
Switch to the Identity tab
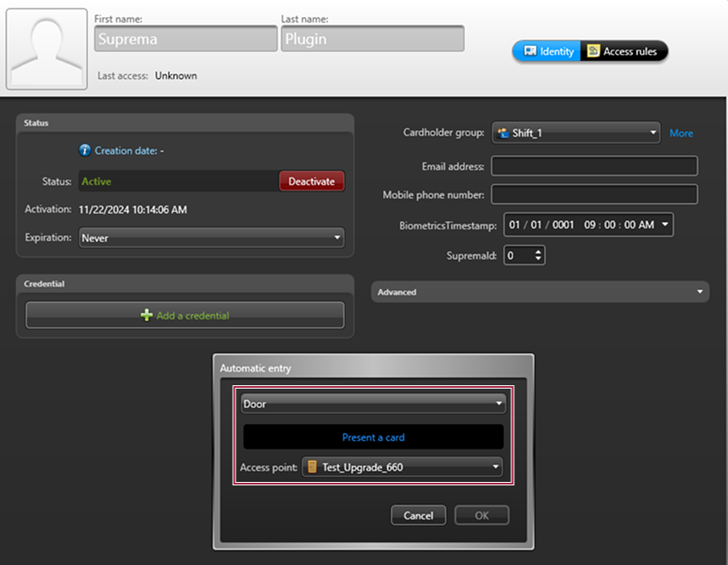coord(546,51)
